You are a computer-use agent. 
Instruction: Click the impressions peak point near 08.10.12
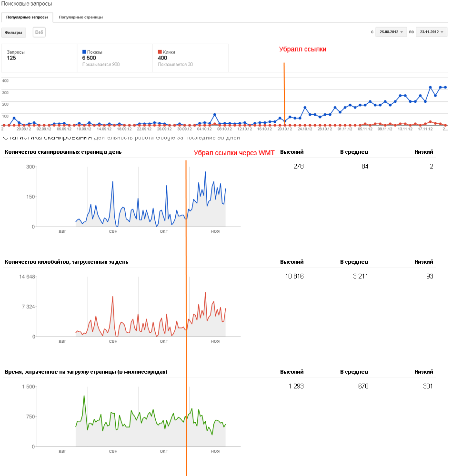[215, 115]
